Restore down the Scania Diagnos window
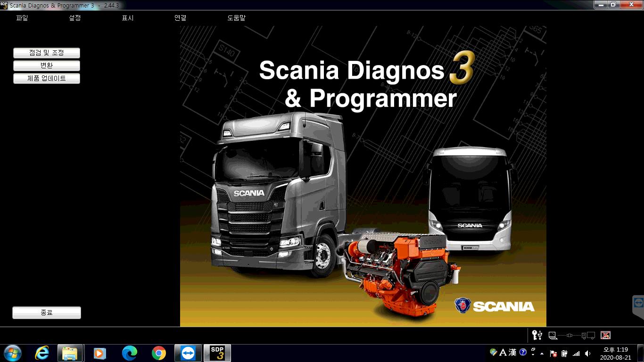The height and width of the screenshot is (362, 644). [x=614, y=5]
